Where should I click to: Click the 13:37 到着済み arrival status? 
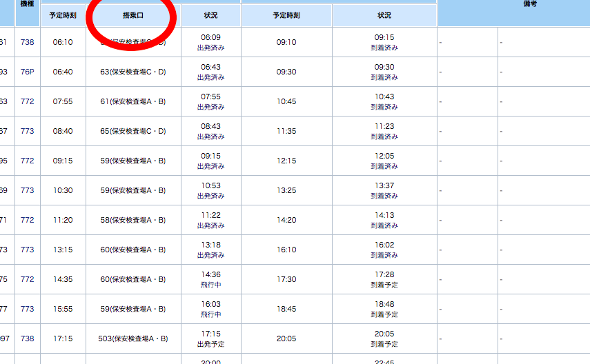click(x=384, y=190)
